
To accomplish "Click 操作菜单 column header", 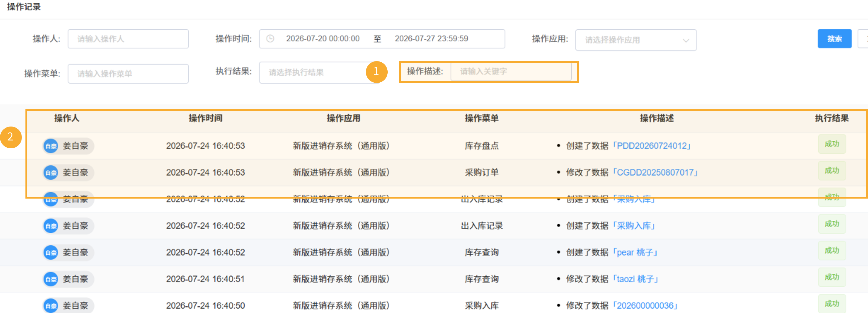I will pos(482,118).
